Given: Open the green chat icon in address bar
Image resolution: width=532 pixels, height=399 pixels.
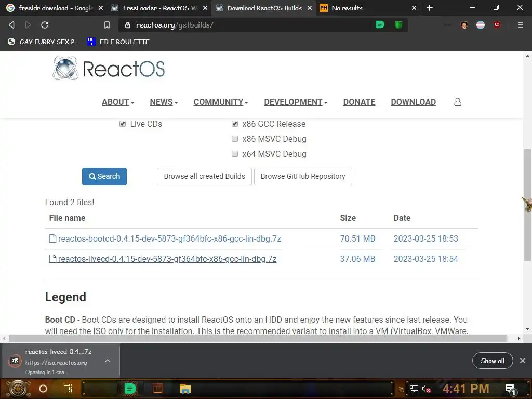Looking at the screenshot, I should pos(380,25).
